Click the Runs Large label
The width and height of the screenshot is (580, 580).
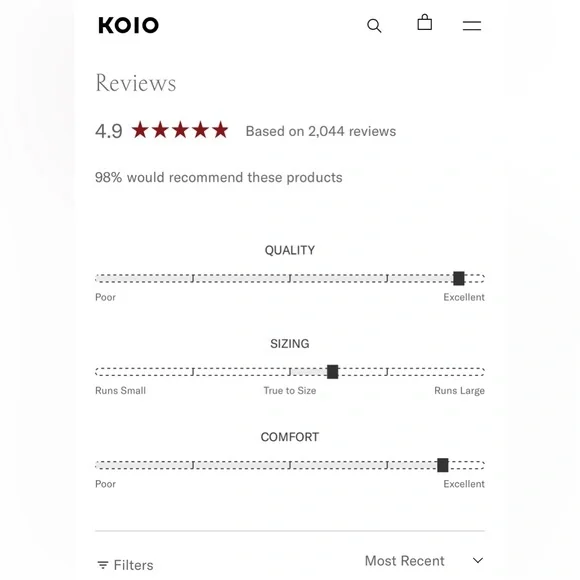point(459,391)
